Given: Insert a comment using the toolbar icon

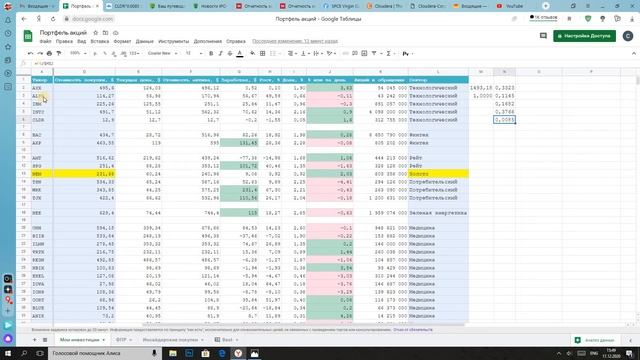Looking at the screenshot, I should [355, 53].
